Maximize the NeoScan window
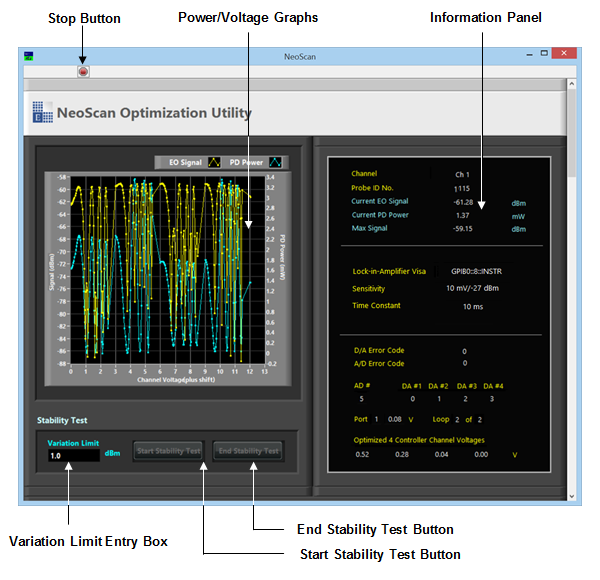 tap(544, 54)
